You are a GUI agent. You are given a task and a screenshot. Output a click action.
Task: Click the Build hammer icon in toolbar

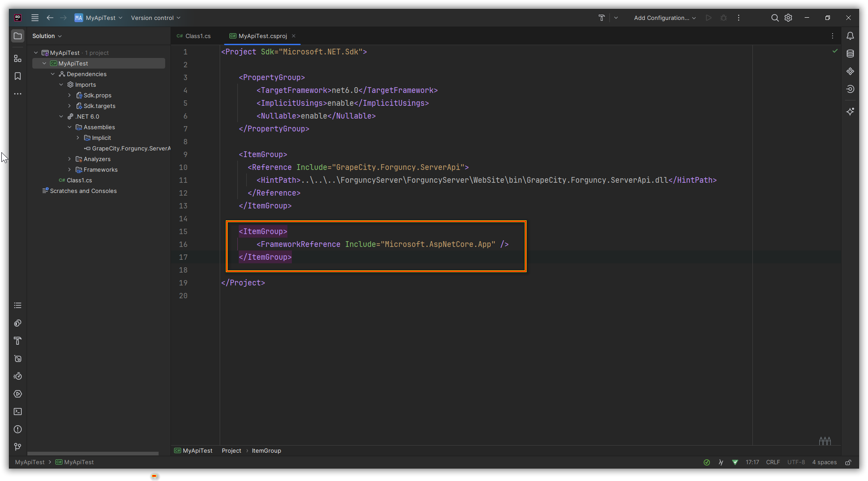[x=601, y=18]
